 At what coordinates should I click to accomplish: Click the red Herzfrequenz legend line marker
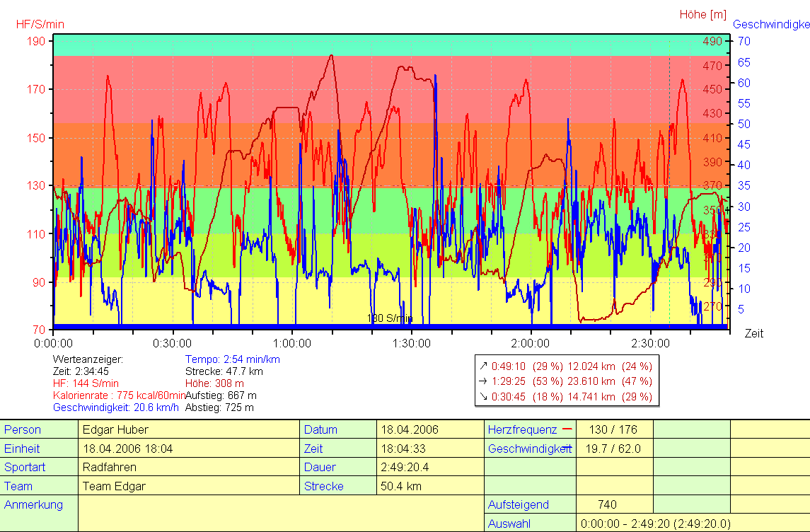coord(567,429)
